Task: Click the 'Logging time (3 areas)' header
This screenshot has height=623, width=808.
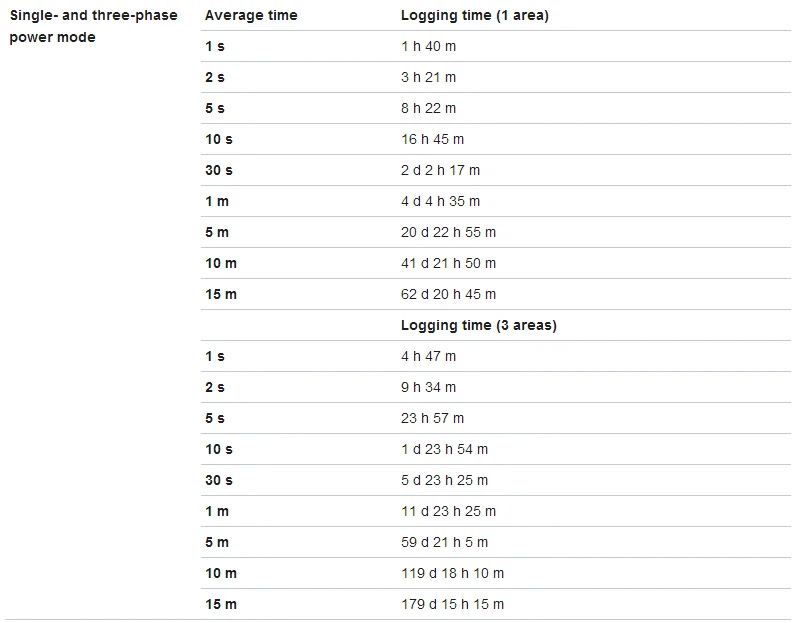Action: pyautogui.click(x=479, y=325)
